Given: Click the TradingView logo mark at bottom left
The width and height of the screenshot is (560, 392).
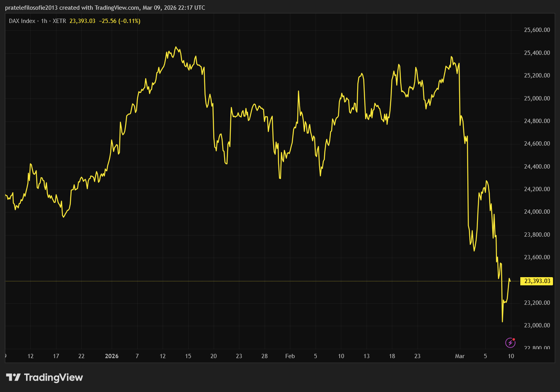Looking at the screenshot, I should coord(13,377).
